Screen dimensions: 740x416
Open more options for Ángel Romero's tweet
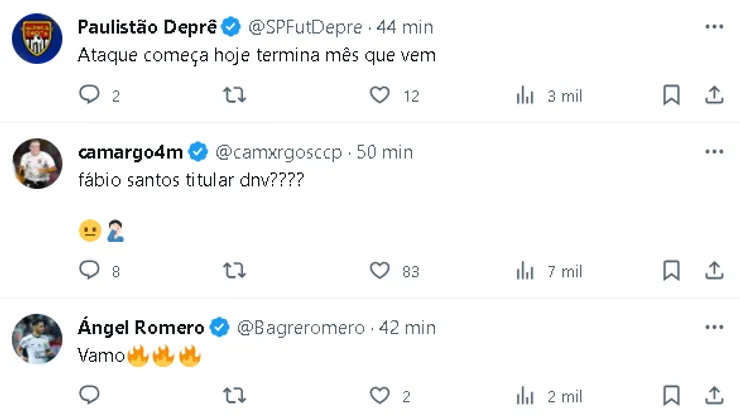[714, 327]
